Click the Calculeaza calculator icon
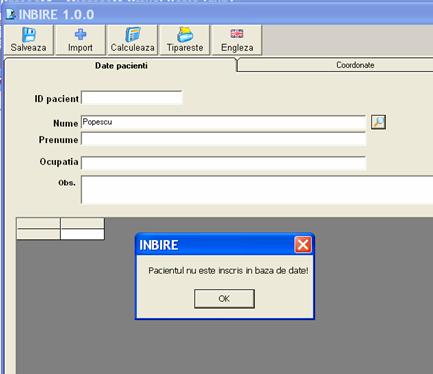The image size is (433, 374). 133,35
